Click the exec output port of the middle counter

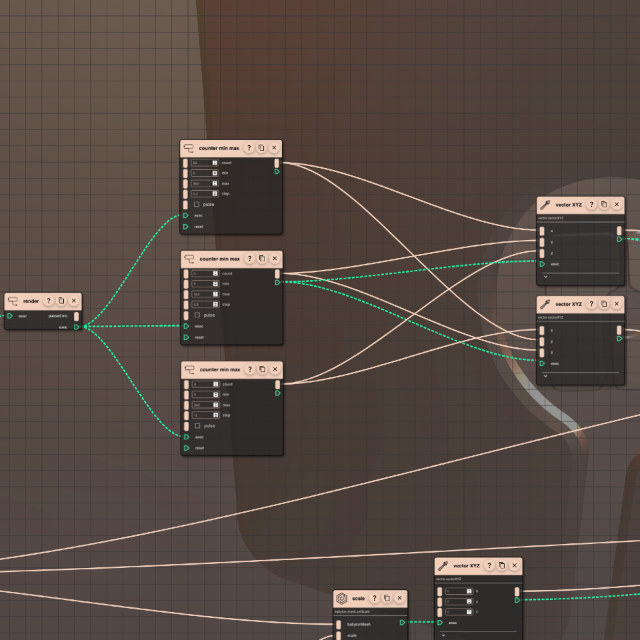pos(278,282)
